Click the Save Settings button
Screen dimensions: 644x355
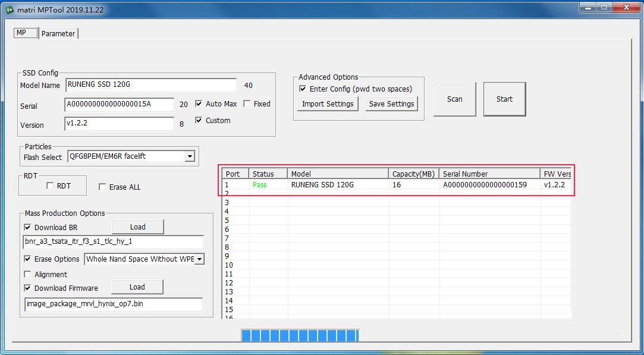pyautogui.click(x=391, y=104)
